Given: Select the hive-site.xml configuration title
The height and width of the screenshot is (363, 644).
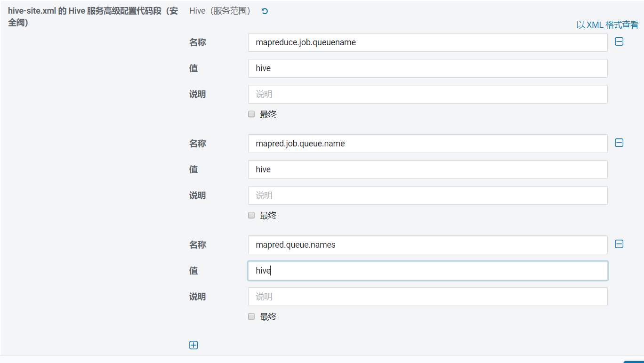Looking at the screenshot, I should [x=93, y=16].
